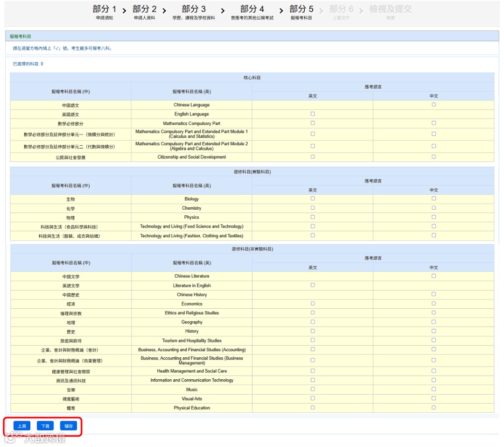Check Health Management and Social Care 中文 box
This screenshot has height=447, width=504.
(434, 371)
